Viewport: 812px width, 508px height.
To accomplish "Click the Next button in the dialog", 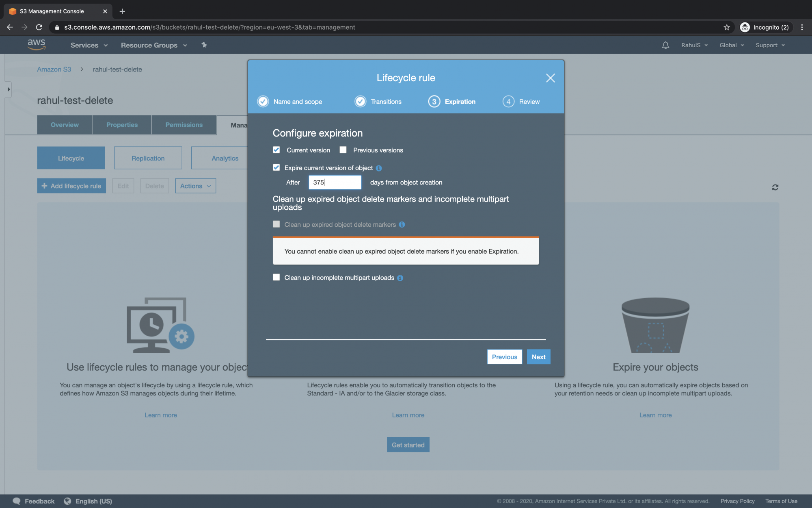I will coord(538,357).
